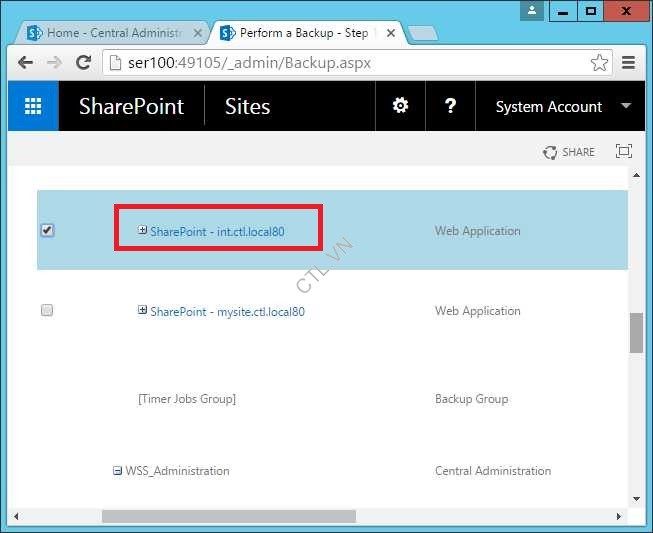Click the SharePoint - mysite.ctl.local80 link
Viewport: 653px width, 533px height.
tap(227, 311)
